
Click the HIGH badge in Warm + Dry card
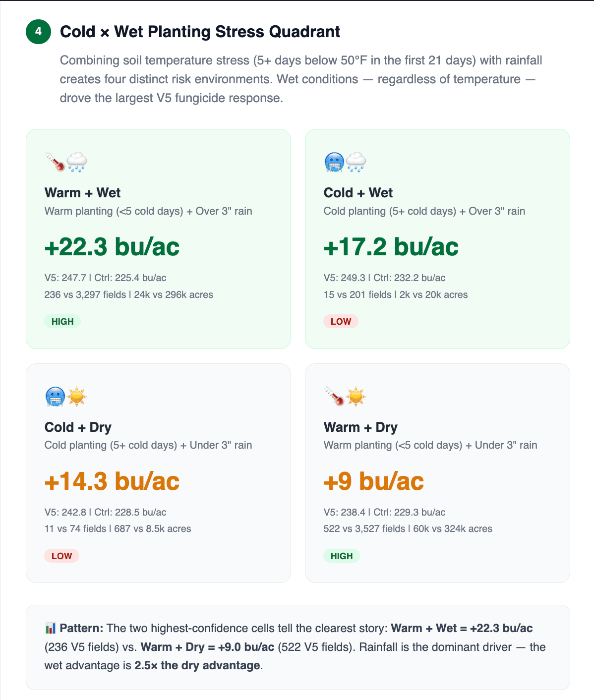pyautogui.click(x=342, y=556)
